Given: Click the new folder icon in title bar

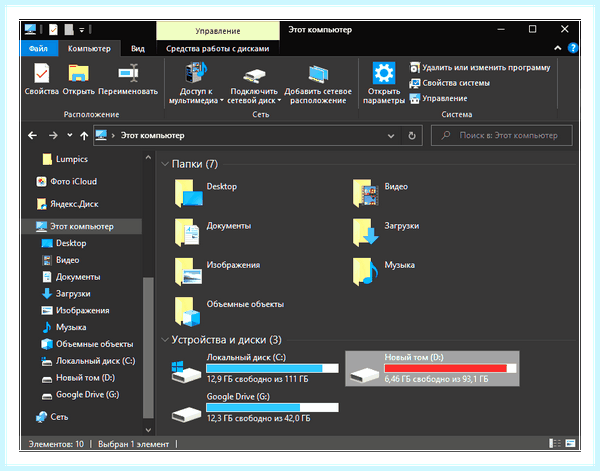Looking at the screenshot, I should pos(69,29).
